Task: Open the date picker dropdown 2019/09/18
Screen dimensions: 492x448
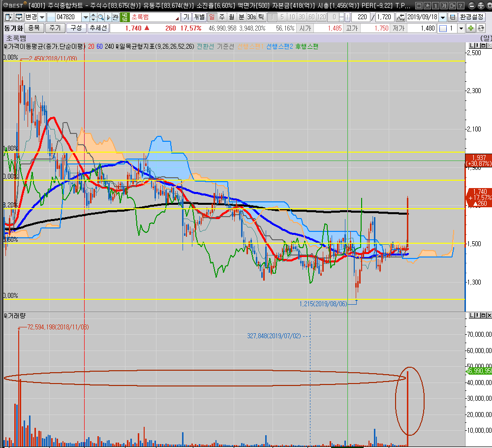Action: [x=443, y=17]
